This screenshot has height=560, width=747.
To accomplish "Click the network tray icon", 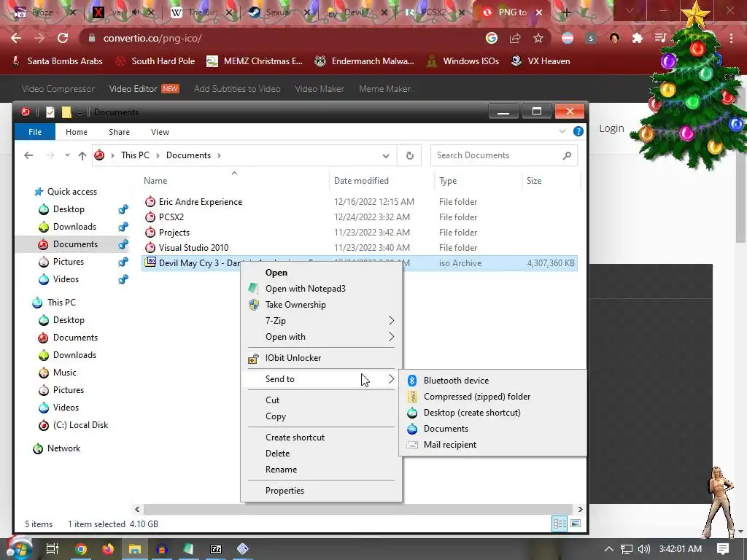I will point(627,549).
